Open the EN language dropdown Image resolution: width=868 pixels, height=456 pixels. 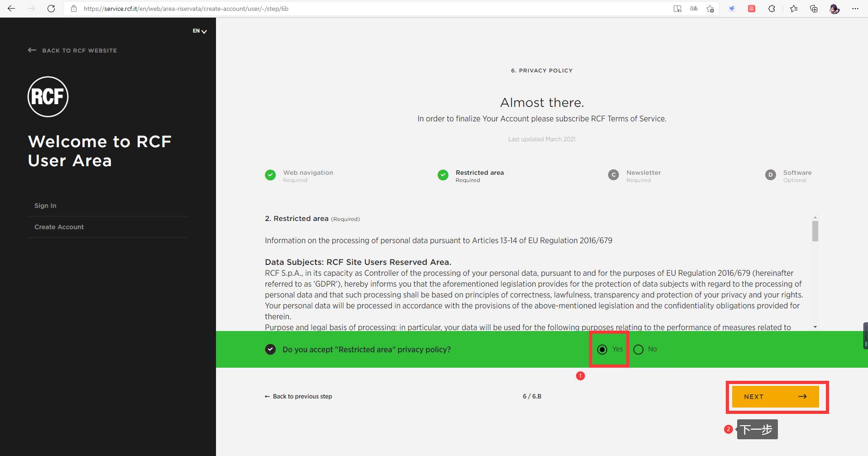click(200, 31)
